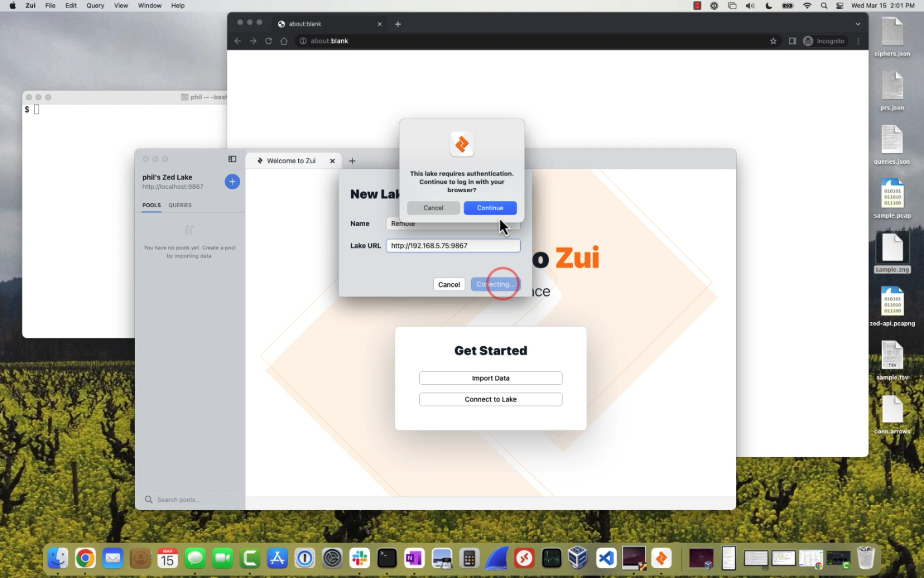Click the Slack icon in dock
Image resolution: width=924 pixels, height=578 pixels.
click(359, 558)
